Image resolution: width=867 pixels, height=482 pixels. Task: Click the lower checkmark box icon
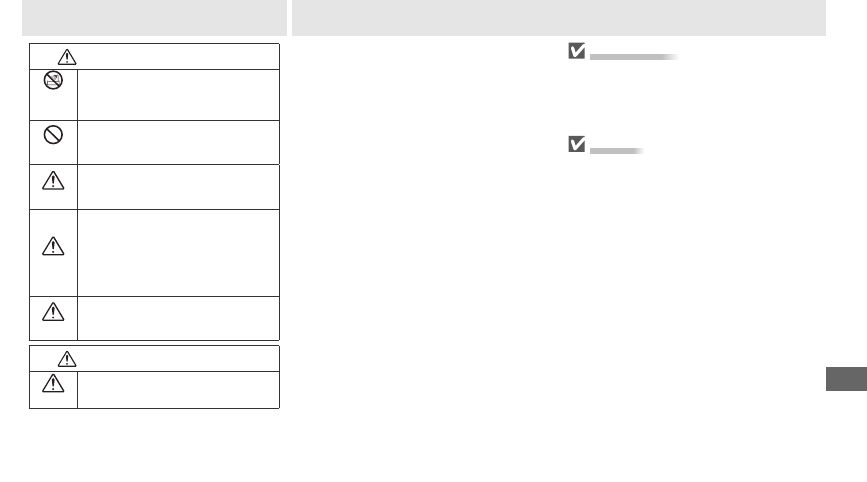pyautogui.click(x=577, y=144)
